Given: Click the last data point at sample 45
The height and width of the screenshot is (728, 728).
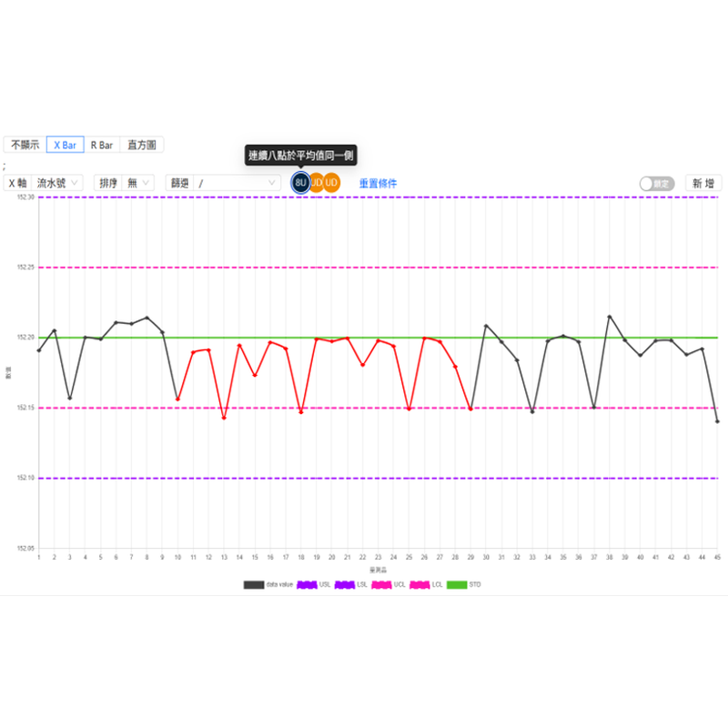Looking at the screenshot, I should (717, 421).
